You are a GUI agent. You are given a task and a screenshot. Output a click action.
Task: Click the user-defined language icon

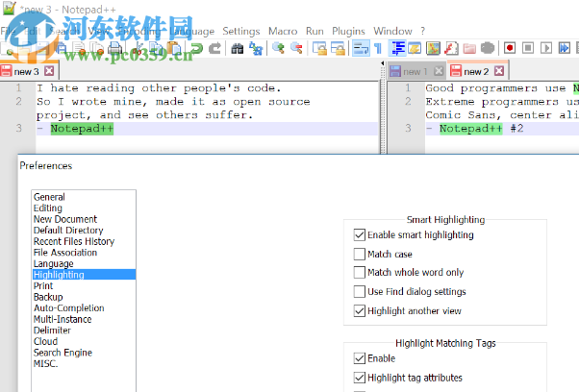[415, 48]
